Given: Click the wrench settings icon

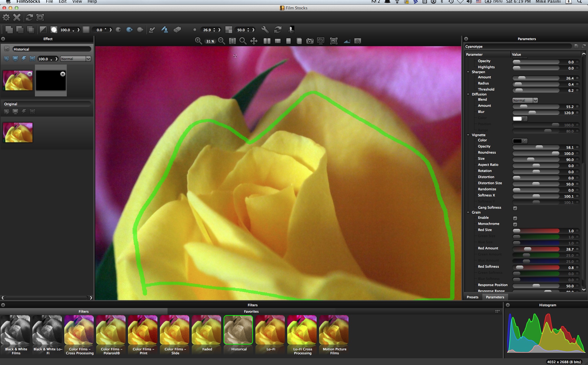Looking at the screenshot, I should coord(265,30).
